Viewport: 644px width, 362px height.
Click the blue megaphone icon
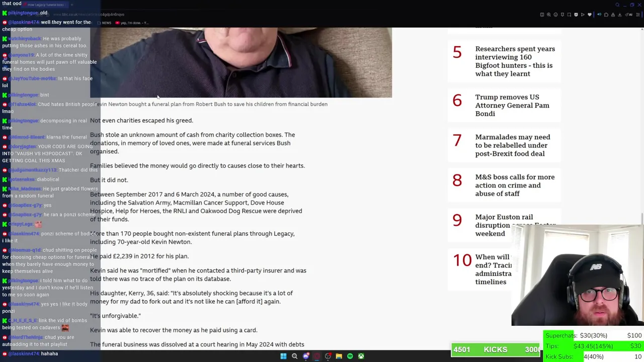599,15
